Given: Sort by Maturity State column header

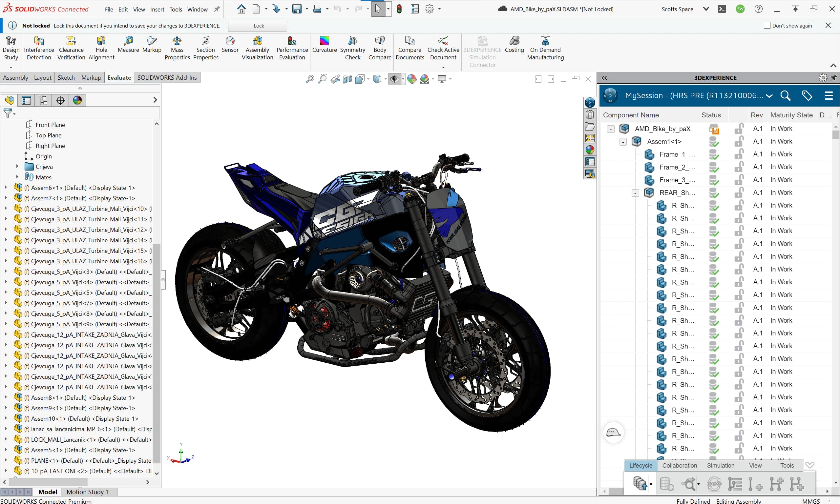Looking at the screenshot, I should [x=791, y=115].
